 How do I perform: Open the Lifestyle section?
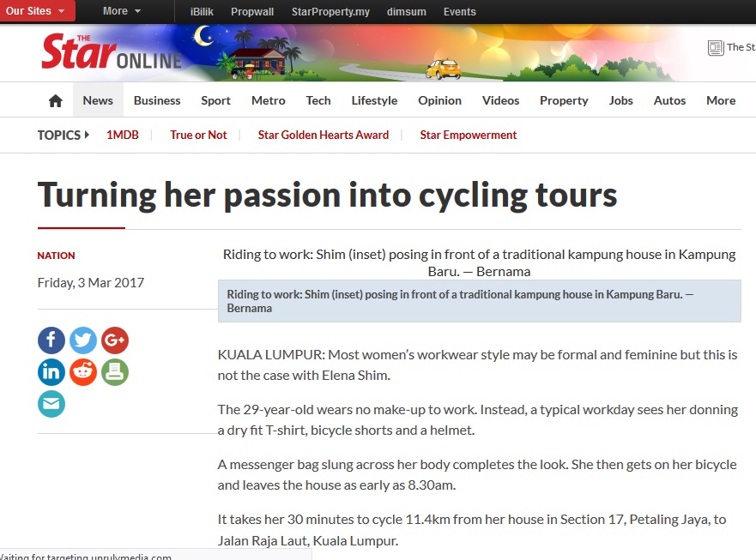(374, 100)
